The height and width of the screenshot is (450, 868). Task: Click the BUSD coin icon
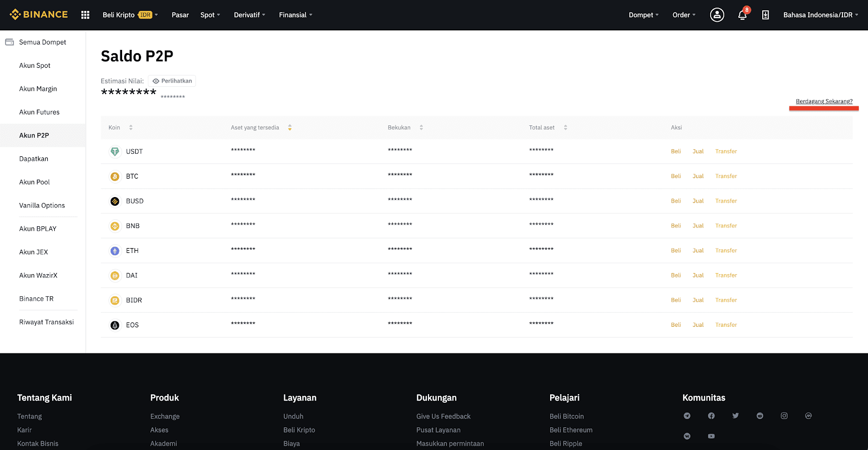115,201
